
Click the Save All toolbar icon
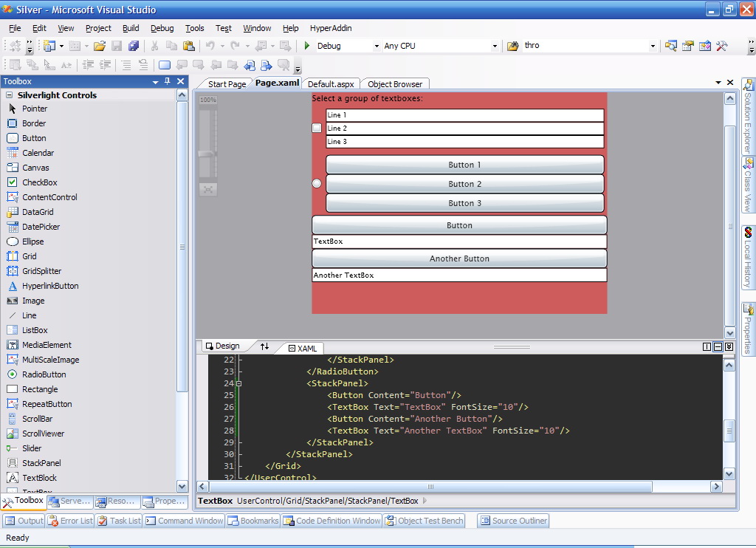coord(134,46)
